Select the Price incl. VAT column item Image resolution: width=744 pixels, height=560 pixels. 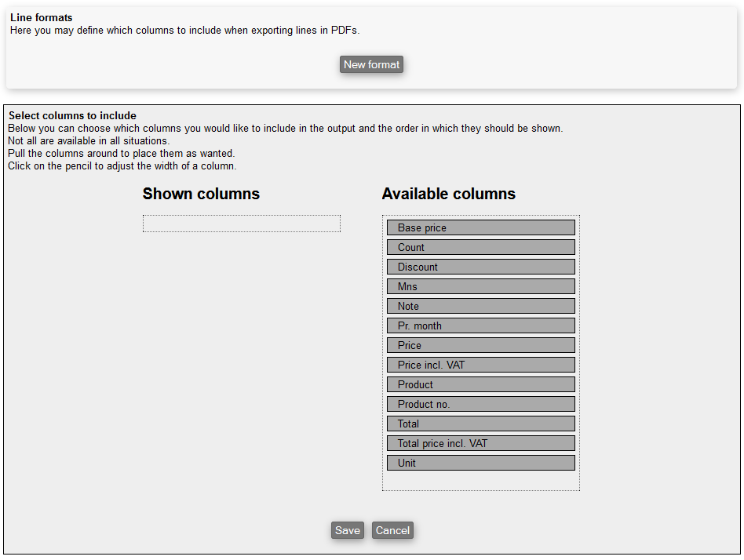point(480,365)
